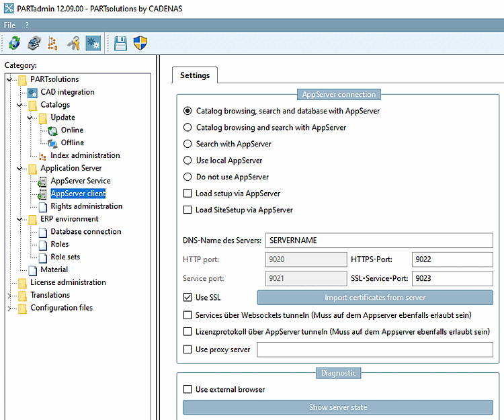The height and width of the screenshot is (420, 504).
Task: Click the HTTPS-Port input field
Action: [x=452, y=259]
